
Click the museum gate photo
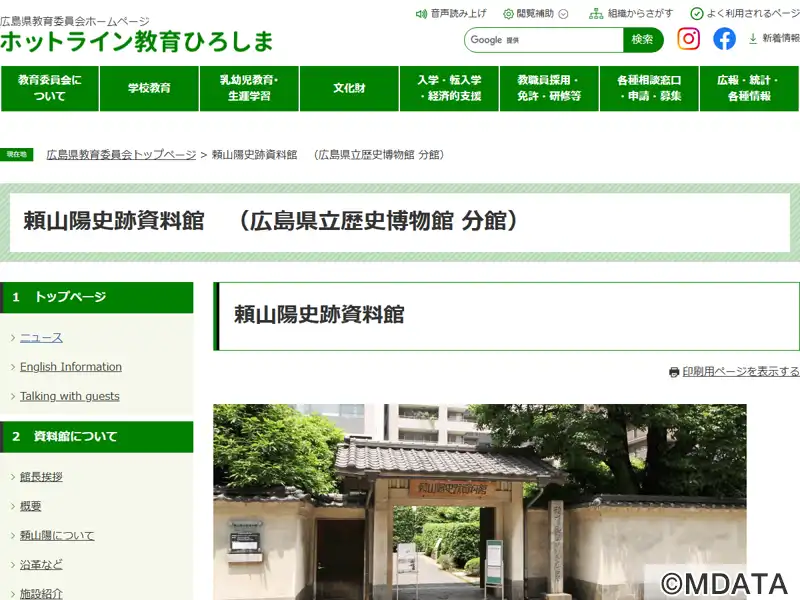(479, 500)
